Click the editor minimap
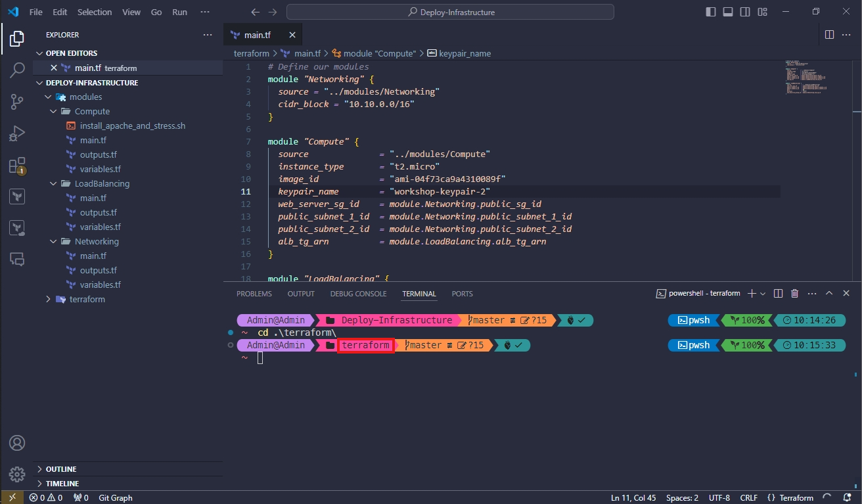 (x=806, y=79)
